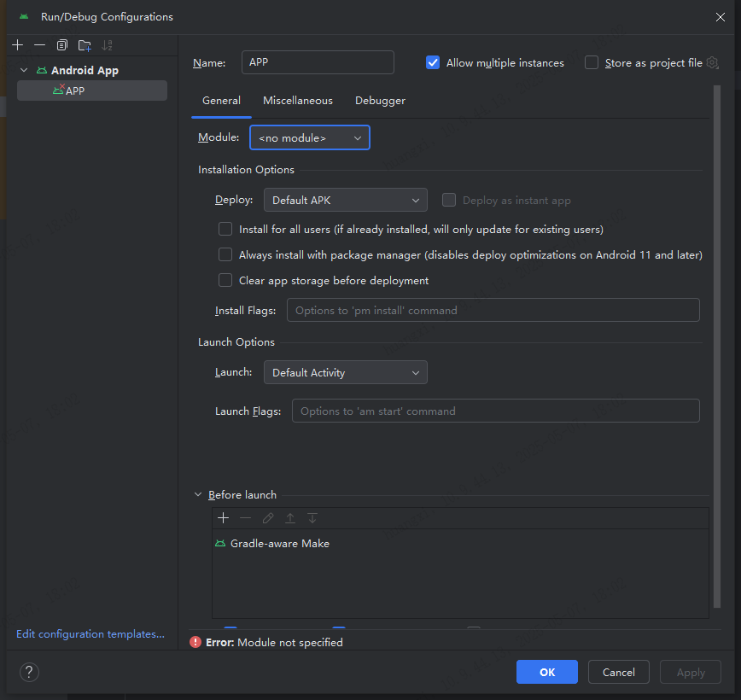This screenshot has height=700, width=741.
Task: Close the Run/Debug Configurations dialog
Action: click(x=721, y=17)
